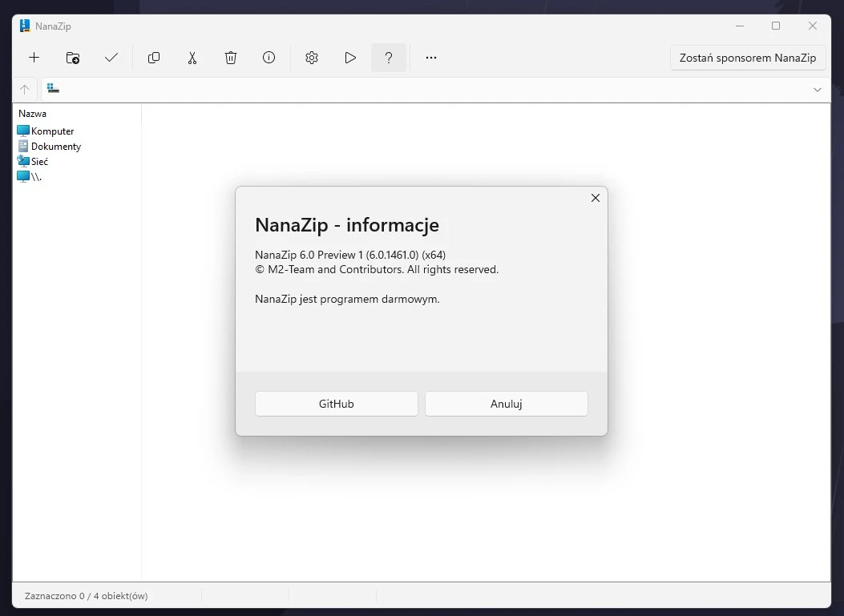Screen dimensions: 844x616
Task: Click the up-directory arrow button
Action: (25, 89)
